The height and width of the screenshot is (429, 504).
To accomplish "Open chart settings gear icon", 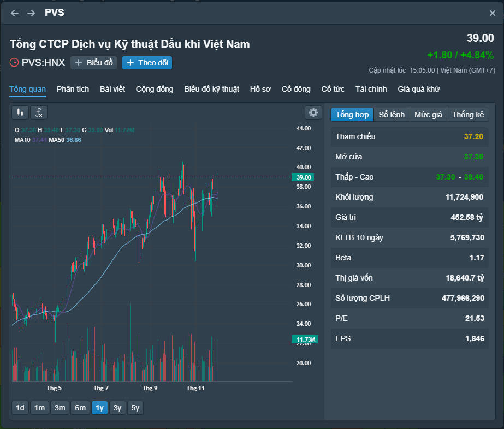I will pos(313,112).
